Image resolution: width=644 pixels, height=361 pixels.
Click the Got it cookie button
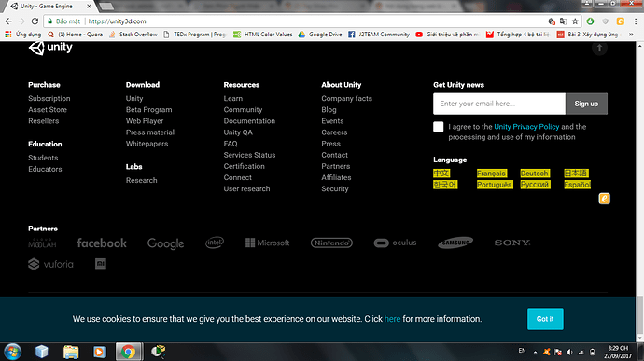click(x=545, y=319)
